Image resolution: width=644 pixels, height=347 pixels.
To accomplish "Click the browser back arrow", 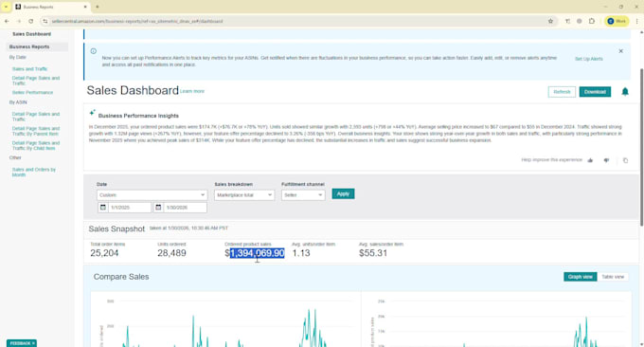I will click(7, 21).
